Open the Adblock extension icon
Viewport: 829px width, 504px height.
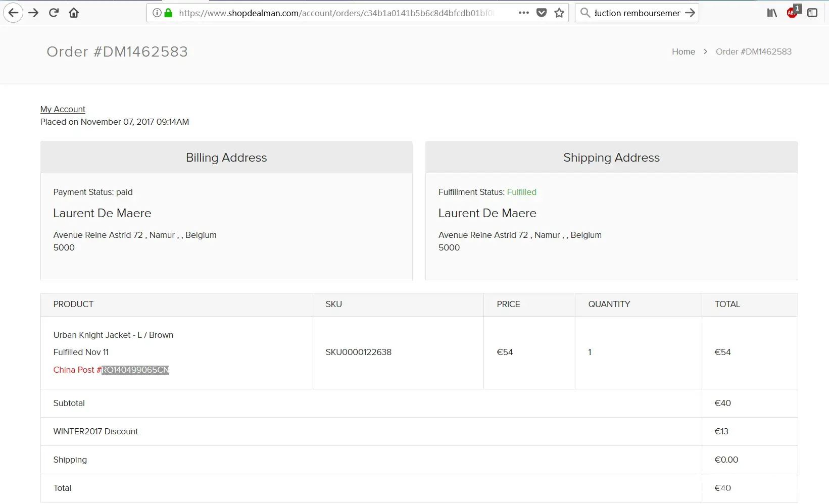point(793,13)
